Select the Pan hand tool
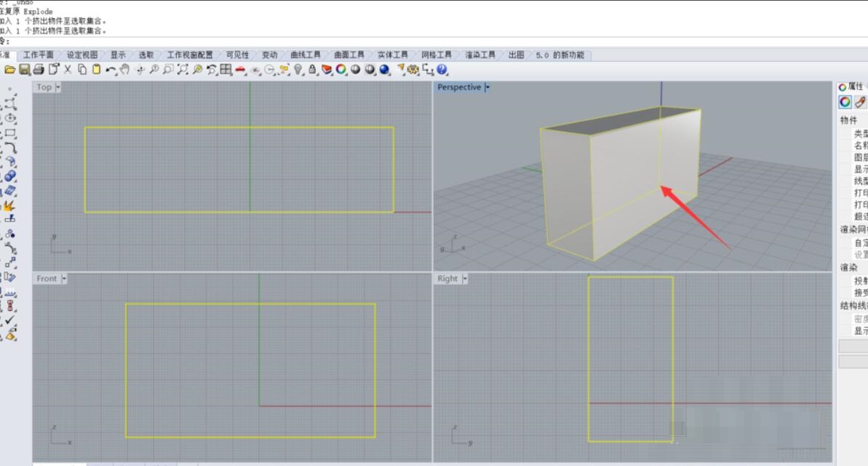 (124, 69)
